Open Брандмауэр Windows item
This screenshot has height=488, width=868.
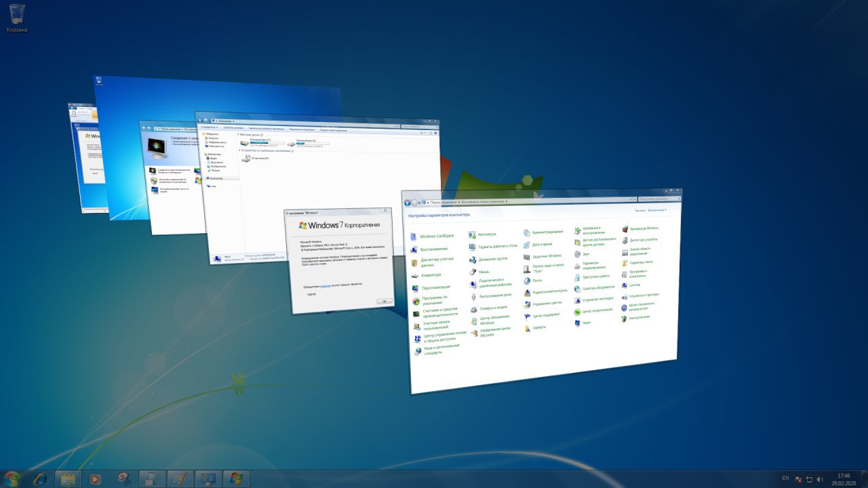tap(640, 229)
